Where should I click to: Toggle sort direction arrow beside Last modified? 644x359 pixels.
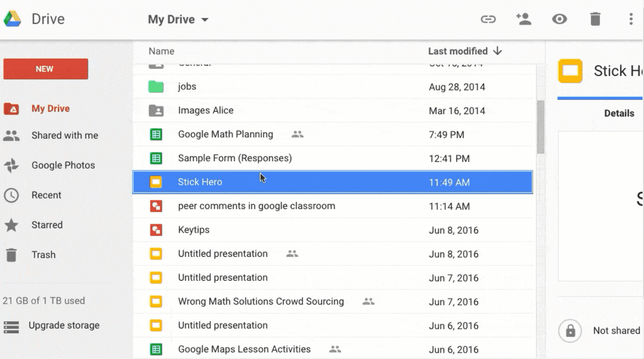[498, 51]
